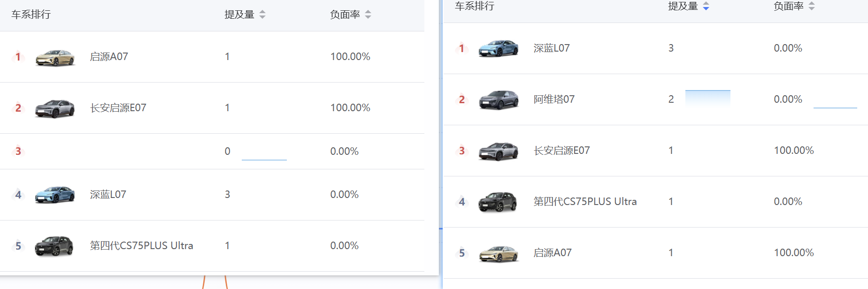Click the 启源A07 car thumbnail ranked first
The height and width of the screenshot is (289, 868).
tap(55, 57)
